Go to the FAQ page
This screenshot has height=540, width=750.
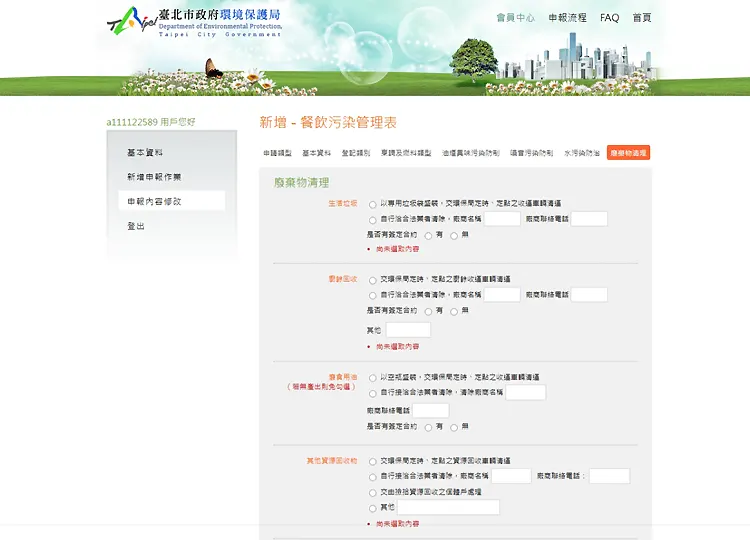(609, 18)
